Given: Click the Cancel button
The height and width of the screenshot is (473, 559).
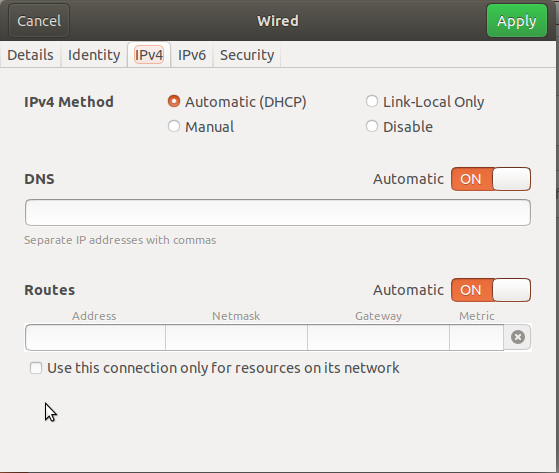Looking at the screenshot, I should [x=39, y=21].
